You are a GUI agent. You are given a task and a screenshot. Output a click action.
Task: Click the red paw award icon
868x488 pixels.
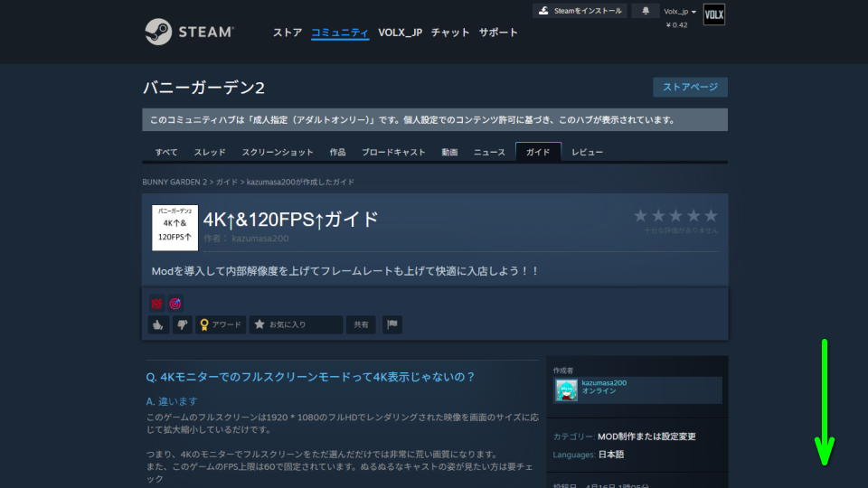(157, 304)
